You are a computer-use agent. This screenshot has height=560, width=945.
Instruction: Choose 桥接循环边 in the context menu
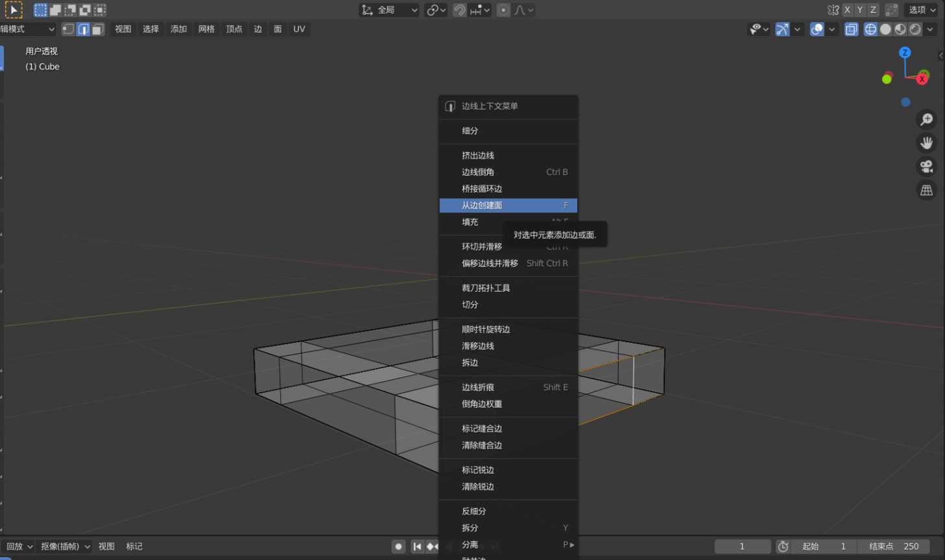pos(508,189)
